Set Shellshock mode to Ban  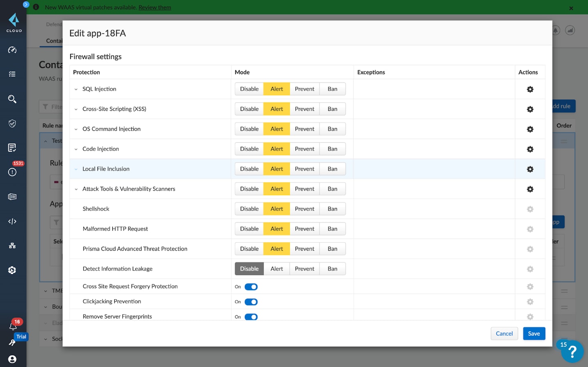[332, 209]
